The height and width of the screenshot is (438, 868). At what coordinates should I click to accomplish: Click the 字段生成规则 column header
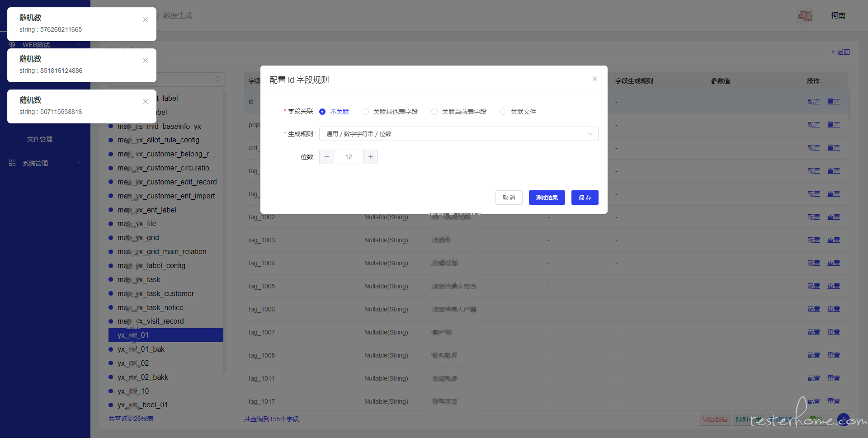[x=634, y=81]
